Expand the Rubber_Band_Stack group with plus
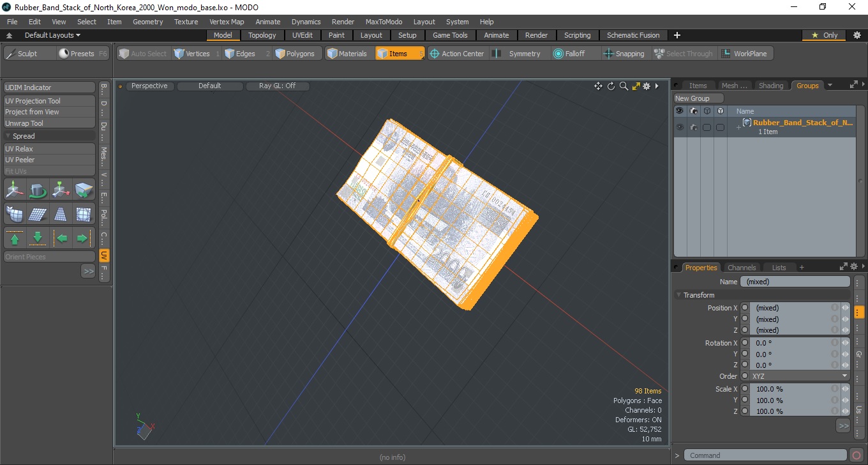868x465 pixels. tap(738, 128)
